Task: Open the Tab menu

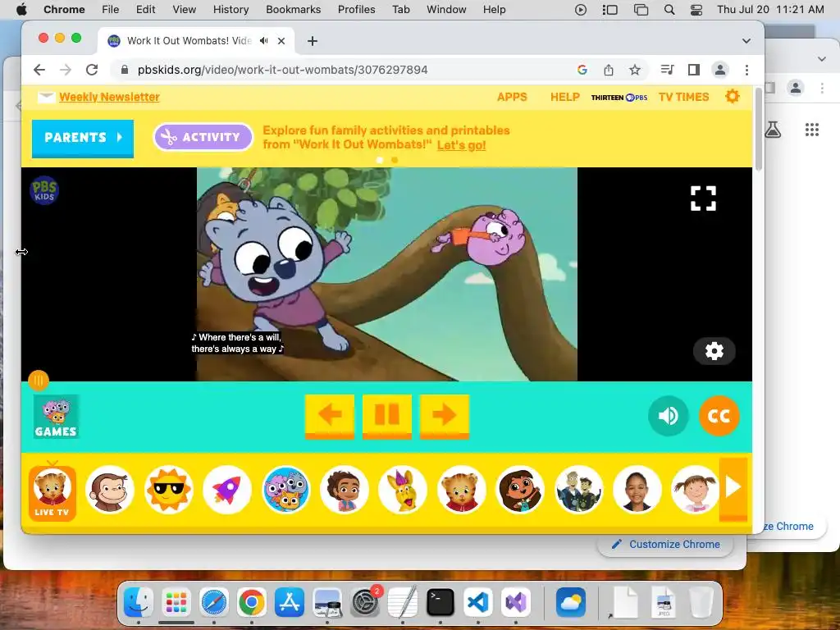Action: click(400, 10)
